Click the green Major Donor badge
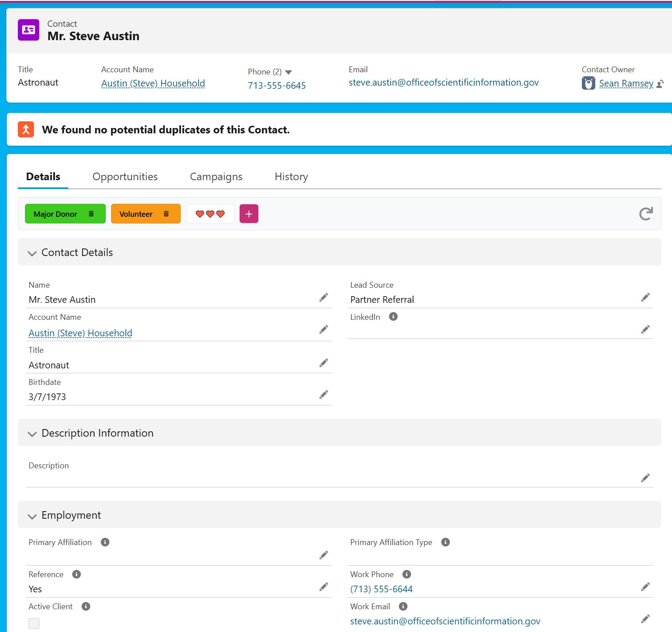This screenshot has height=632, width=672. [55, 214]
